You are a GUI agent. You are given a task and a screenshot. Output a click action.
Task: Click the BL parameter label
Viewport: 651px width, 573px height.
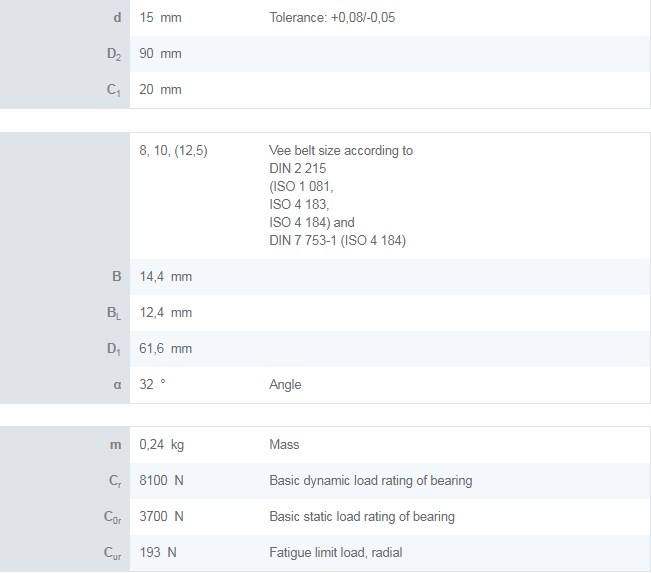click(x=114, y=313)
